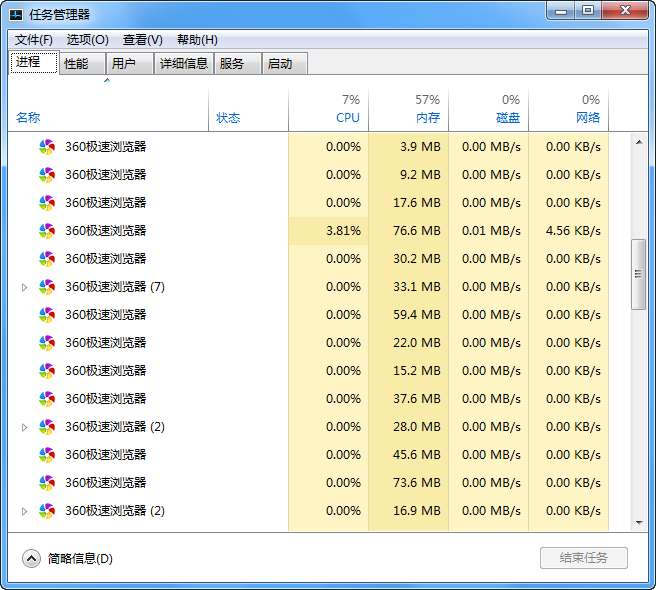The height and width of the screenshot is (590, 656).
Task: Minimize the Task Manager window
Action: [x=561, y=11]
